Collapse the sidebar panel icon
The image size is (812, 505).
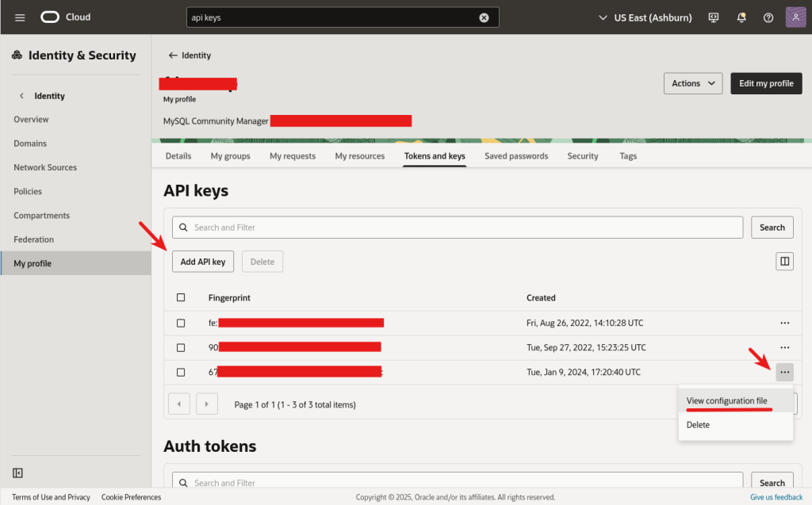click(x=18, y=473)
